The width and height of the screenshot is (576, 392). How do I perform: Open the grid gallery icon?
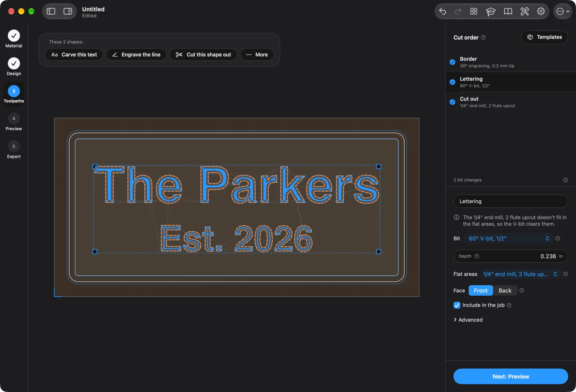[x=474, y=12]
